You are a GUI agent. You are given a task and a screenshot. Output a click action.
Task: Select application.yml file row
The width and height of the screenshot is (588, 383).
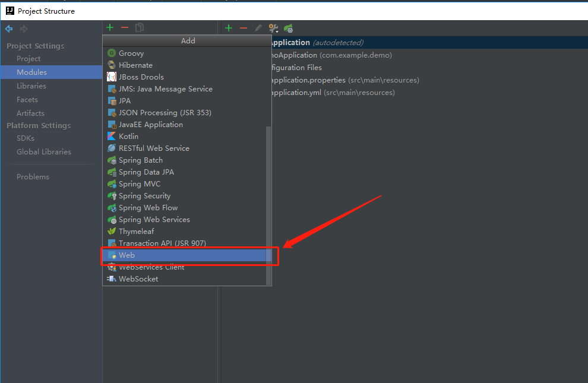[x=430, y=93]
